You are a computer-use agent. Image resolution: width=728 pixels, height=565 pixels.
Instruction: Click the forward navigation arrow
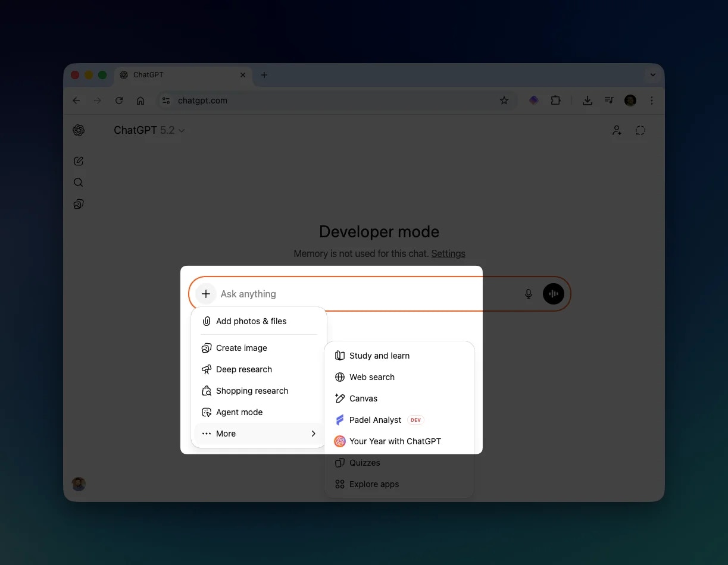pyautogui.click(x=98, y=101)
